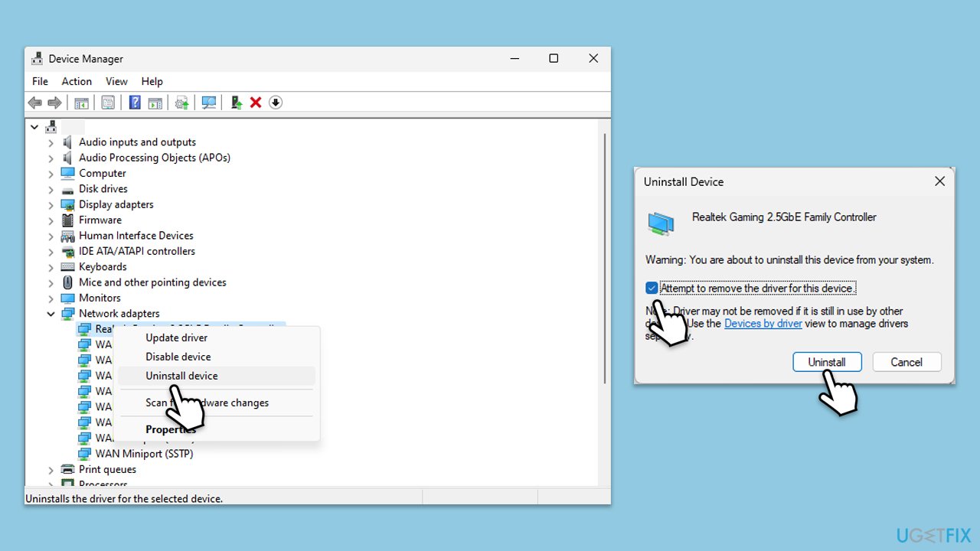
Task: Open the Action menu
Action: [77, 81]
